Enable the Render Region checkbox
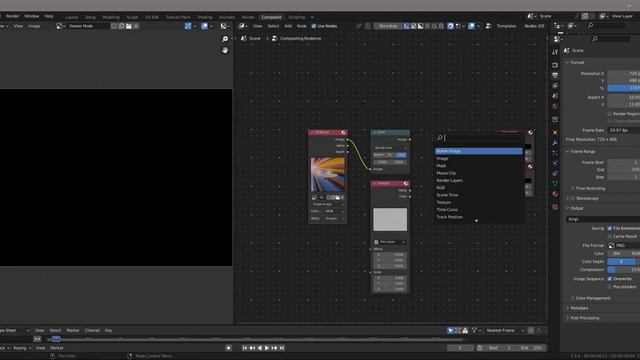Screen dimensions: 640x360 [x=610, y=114]
